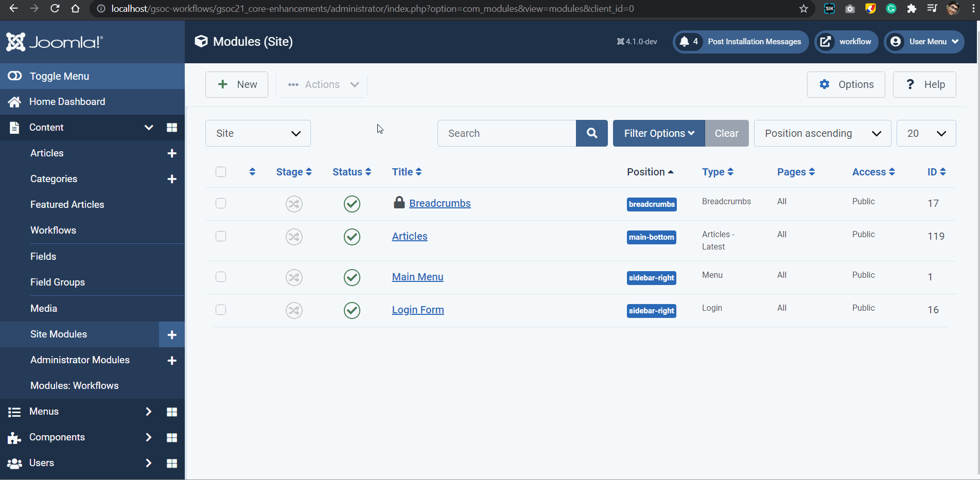The width and height of the screenshot is (980, 480).
Task: Collapse the Content menu section
Action: coord(149,128)
